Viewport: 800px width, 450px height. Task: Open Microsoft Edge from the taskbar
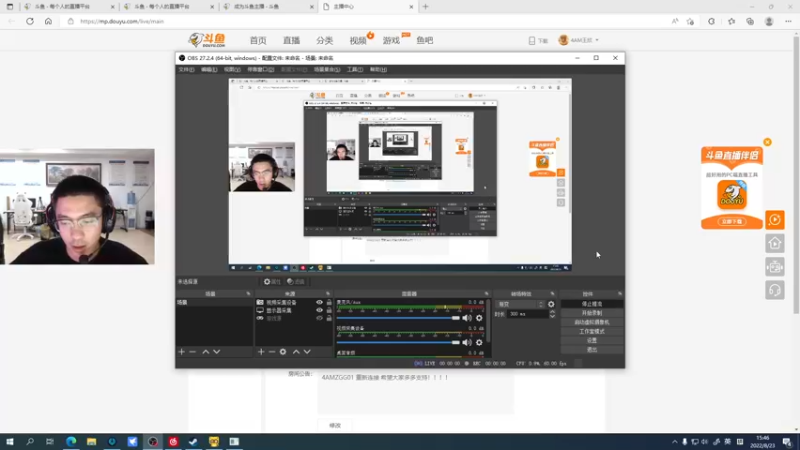pyautogui.click(x=71, y=441)
